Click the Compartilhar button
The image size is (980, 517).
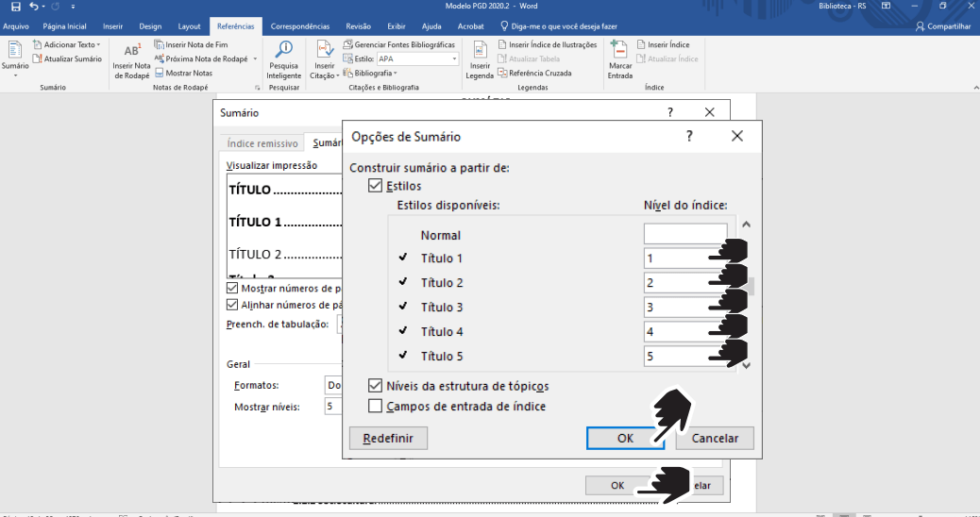point(943,26)
